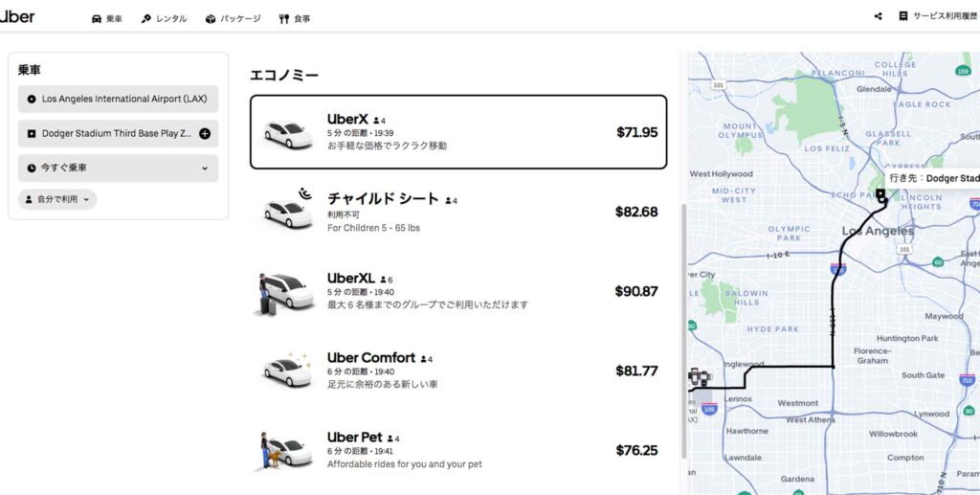Choose the Uber Comfort ride at $81.77
This screenshot has height=495, width=980.
click(458, 371)
